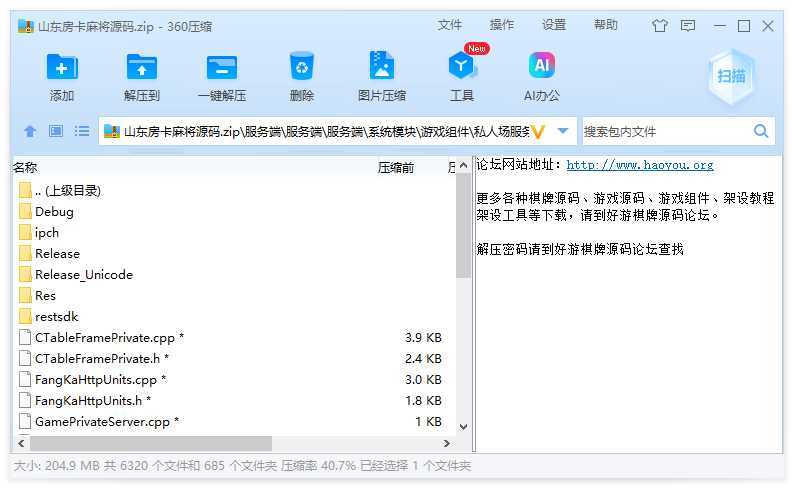Click the 删除 trash icon
Image resolution: width=794 pixels, height=488 pixels.
click(302, 66)
